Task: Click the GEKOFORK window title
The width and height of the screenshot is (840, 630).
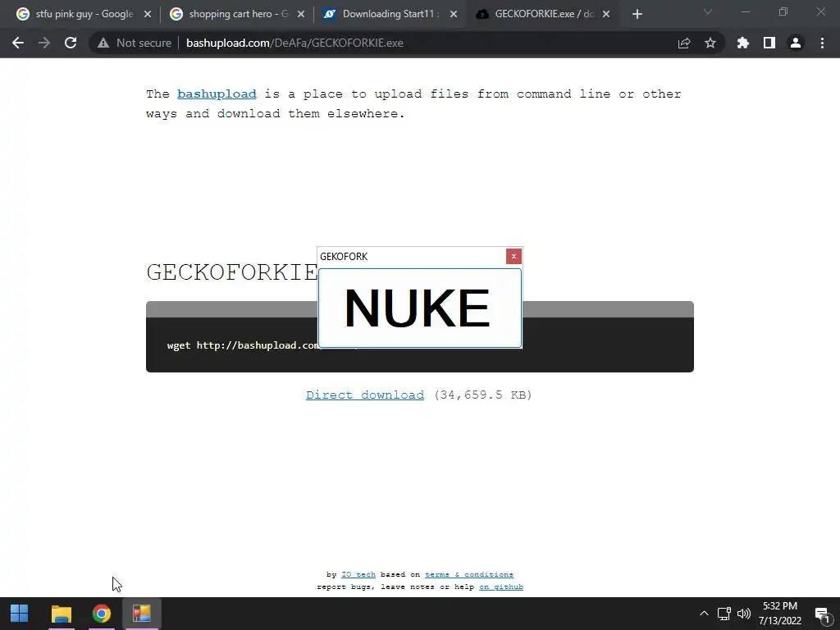Action: point(344,257)
